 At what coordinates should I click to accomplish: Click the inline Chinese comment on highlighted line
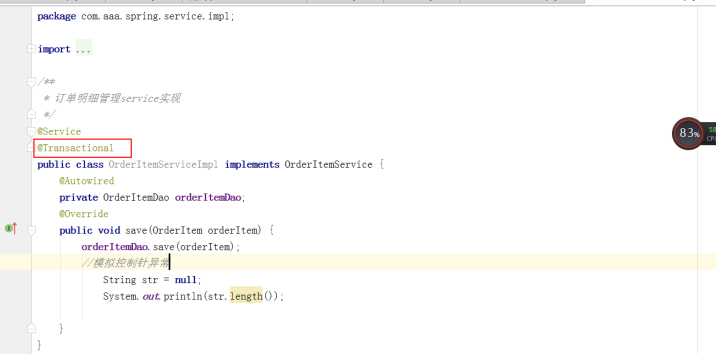tap(125, 263)
